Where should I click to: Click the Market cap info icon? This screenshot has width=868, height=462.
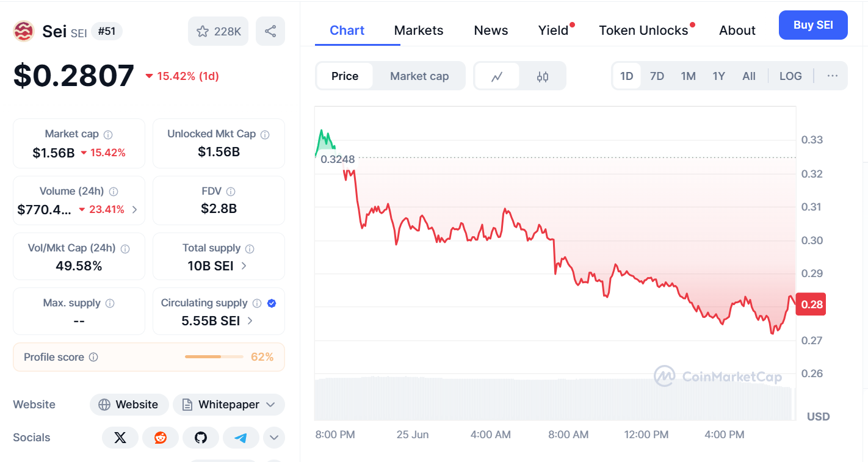click(x=108, y=134)
